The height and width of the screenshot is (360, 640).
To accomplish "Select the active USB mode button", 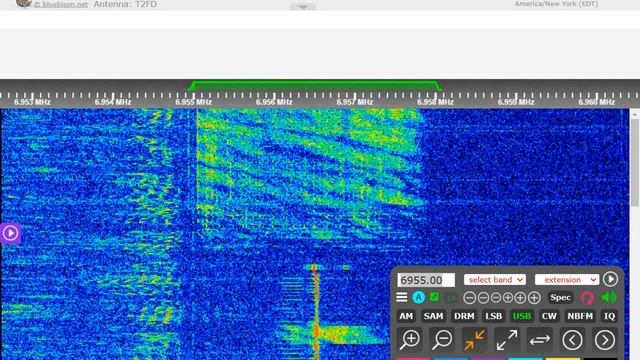I will pyautogui.click(x=522, y=316).
